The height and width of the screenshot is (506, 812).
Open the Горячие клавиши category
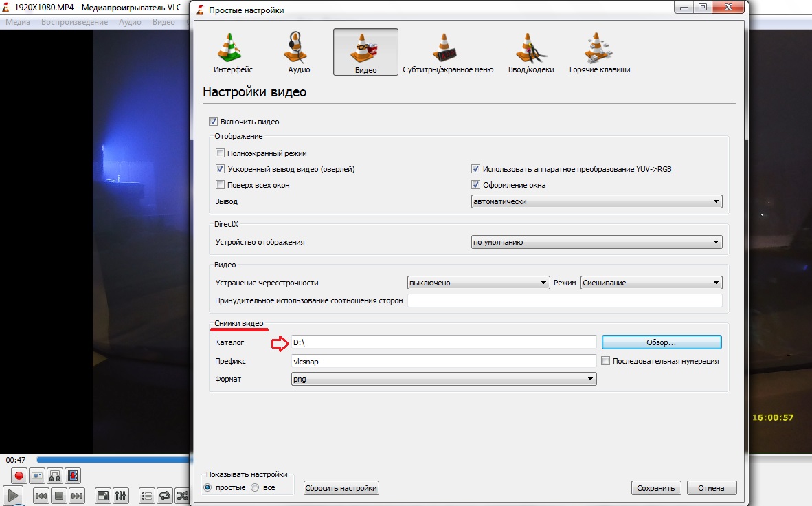pyautogui.click(x=599, y=52)
